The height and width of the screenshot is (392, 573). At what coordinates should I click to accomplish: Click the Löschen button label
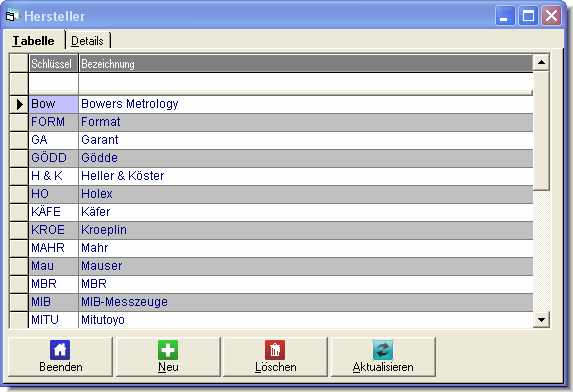(276, 367)
